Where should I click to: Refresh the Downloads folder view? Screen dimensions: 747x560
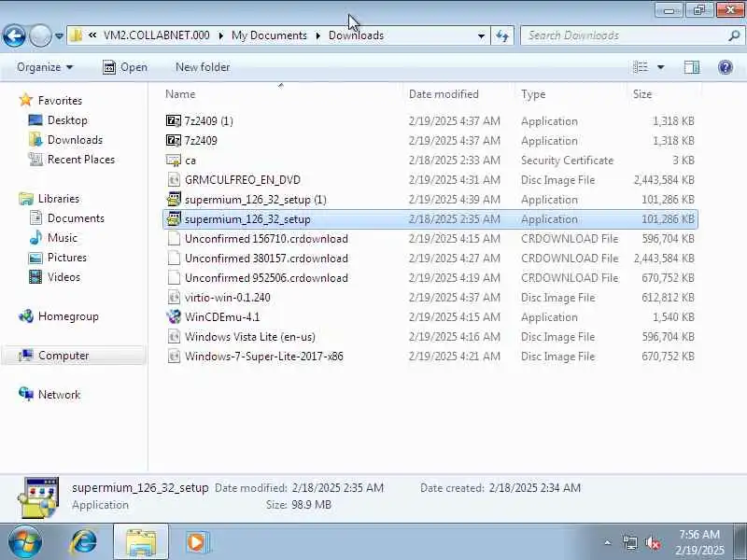click(502, 35)
